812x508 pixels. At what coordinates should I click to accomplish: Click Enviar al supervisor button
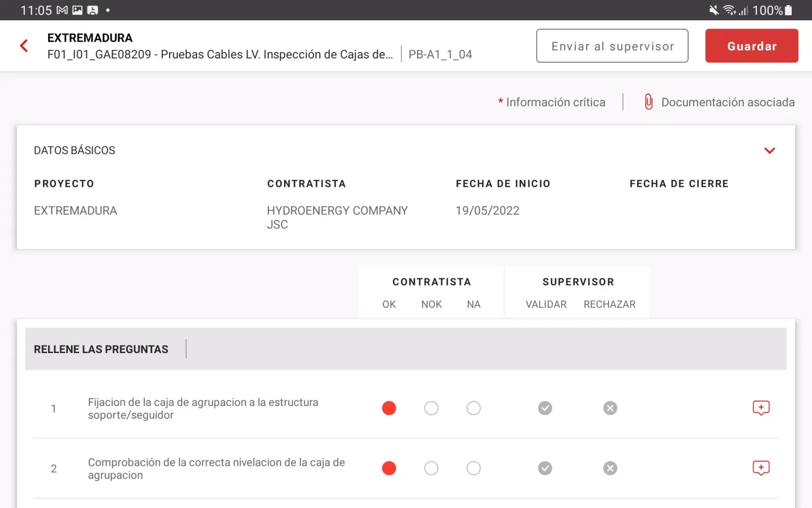pyautogui.click(x=612, y=46)
